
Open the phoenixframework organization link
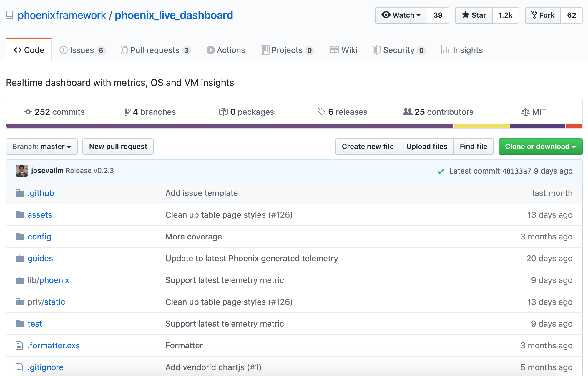[62, 15]
